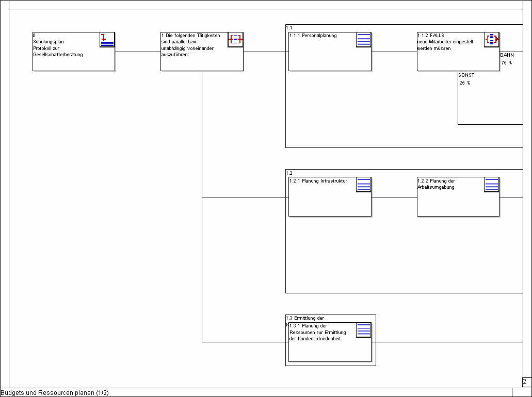
Task: Select the icon of node 1.3.1
Action: coord(364,330)
